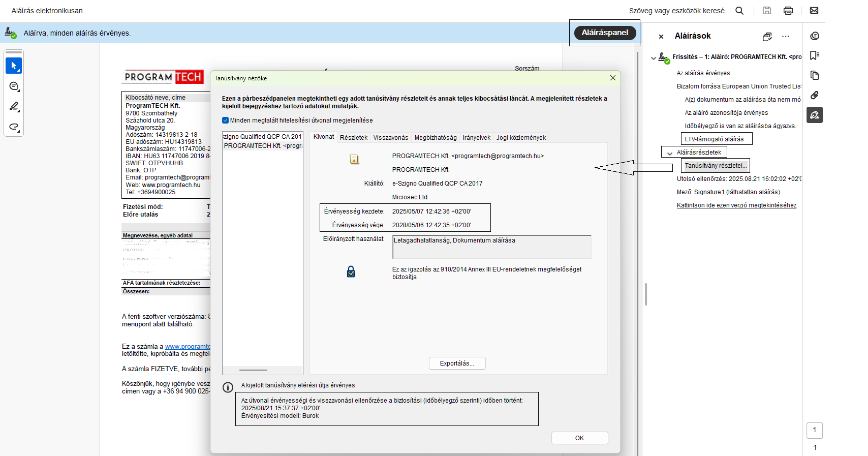Open the www.programte... link in the invoice
The image size is (868, 456).
pyautogui.click(x=188, y=347)
